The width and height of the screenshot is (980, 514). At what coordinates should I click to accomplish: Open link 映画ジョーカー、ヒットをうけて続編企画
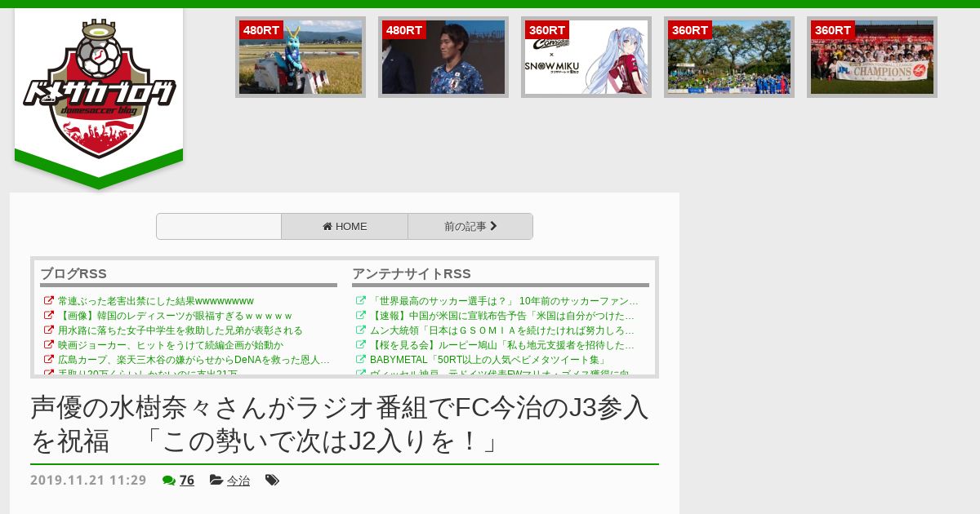tap(171, 345)
